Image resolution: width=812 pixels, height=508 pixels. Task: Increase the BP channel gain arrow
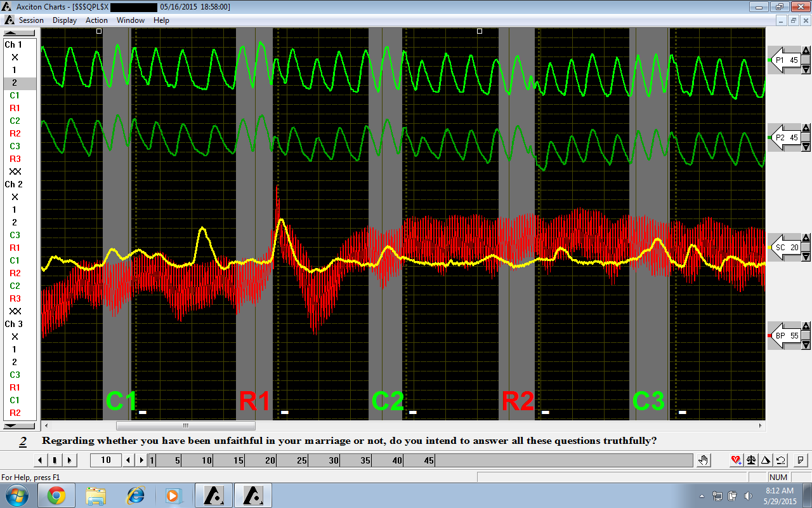click(x=806, y=326)
